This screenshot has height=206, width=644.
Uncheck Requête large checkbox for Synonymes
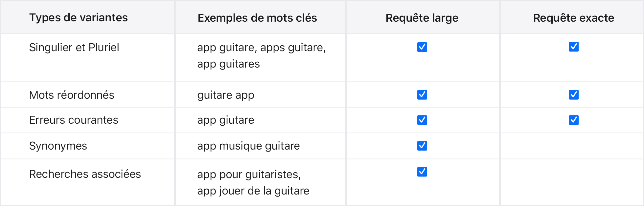pos(422,146)
